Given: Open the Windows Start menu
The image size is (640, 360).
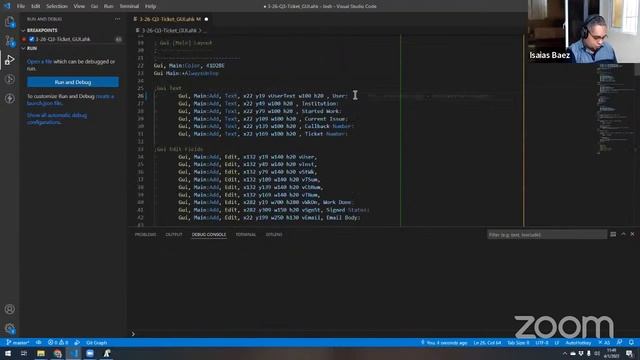Looking at the screenshot, I should tap(8, 353).
